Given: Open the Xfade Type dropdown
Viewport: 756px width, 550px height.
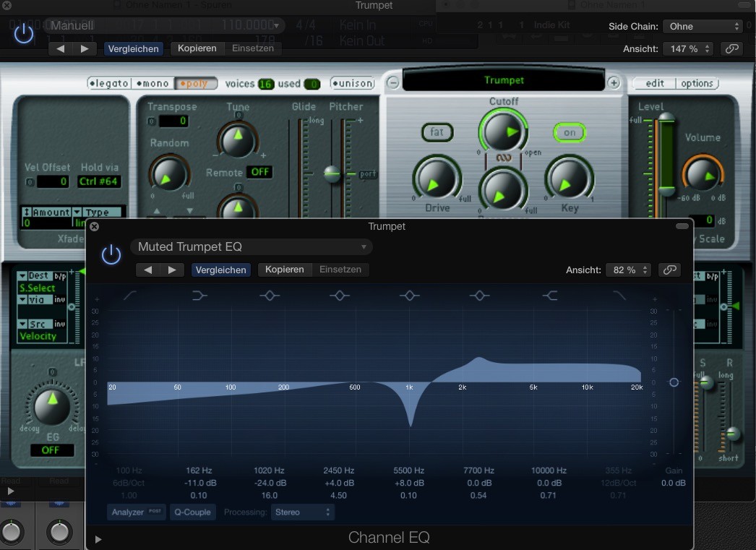Looking at the screenshot, I should (x=96, y=212).
